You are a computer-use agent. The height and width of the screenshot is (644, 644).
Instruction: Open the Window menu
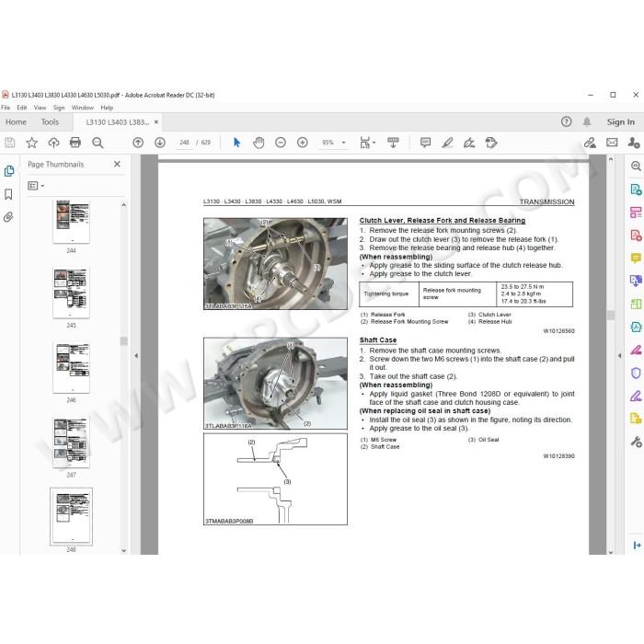[83, 108]
